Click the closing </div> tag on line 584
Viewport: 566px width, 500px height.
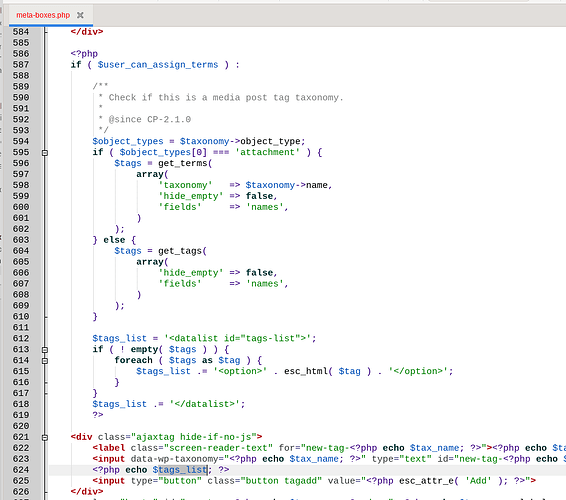[87, 32]
